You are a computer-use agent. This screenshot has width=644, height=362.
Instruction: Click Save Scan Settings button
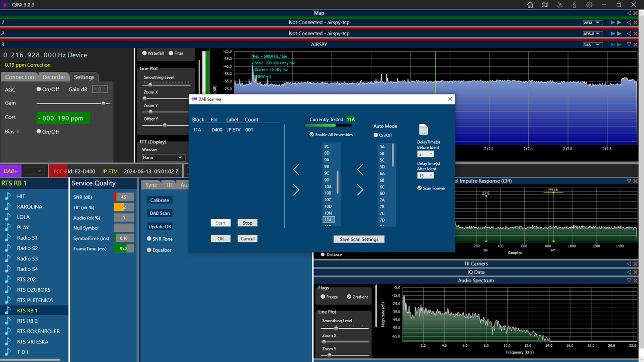click(x=359, y=239)
